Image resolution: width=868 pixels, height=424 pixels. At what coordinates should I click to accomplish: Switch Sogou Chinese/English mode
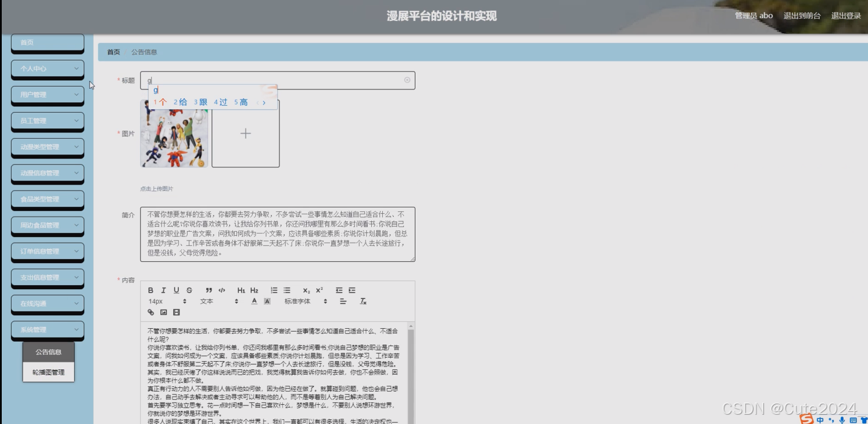(820, 420)
